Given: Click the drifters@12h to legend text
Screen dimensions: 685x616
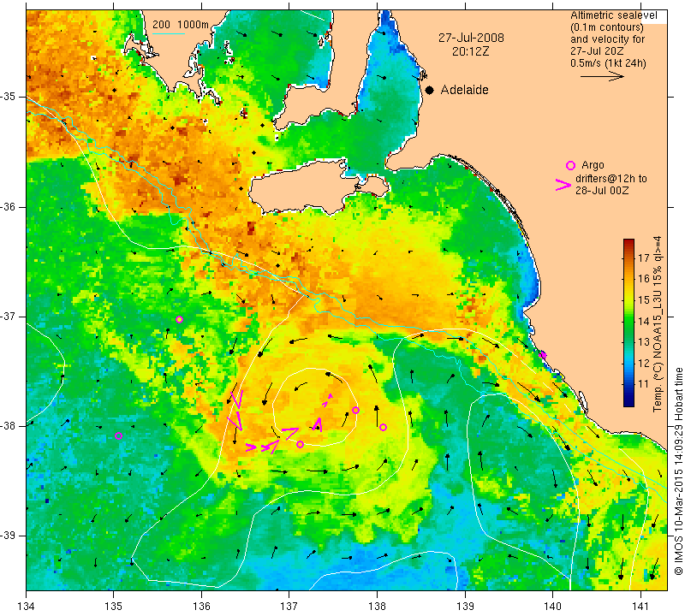Looking at the screenshot, I should [611, 179].
